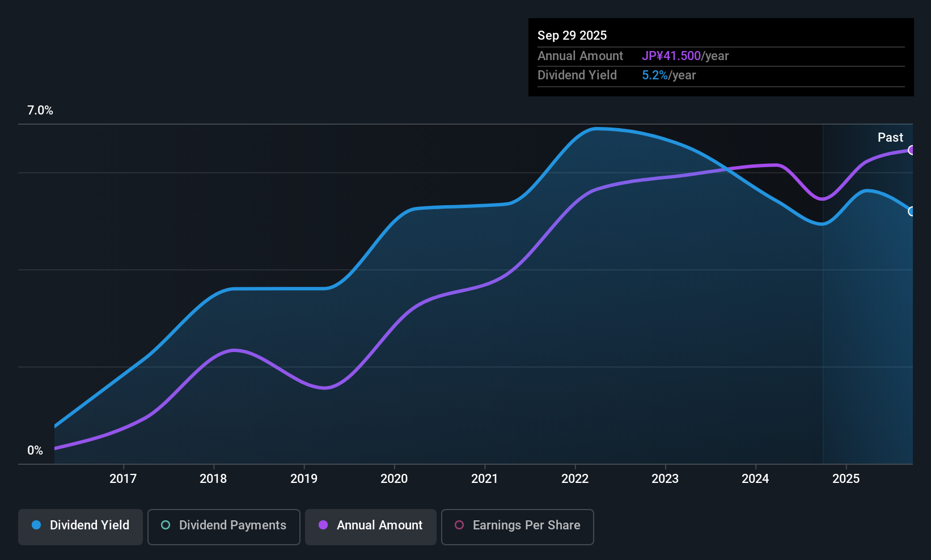The height and width of the screenshot is (560, 931).
Task: Click the "Past" region label
Action: (890, 138)
